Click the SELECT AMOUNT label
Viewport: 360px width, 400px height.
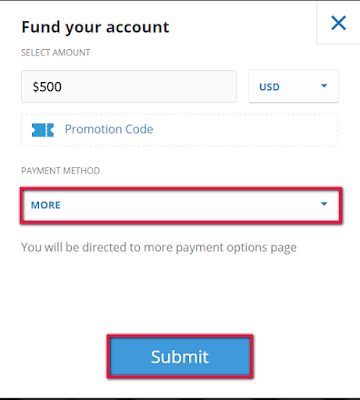click(56, 53)
